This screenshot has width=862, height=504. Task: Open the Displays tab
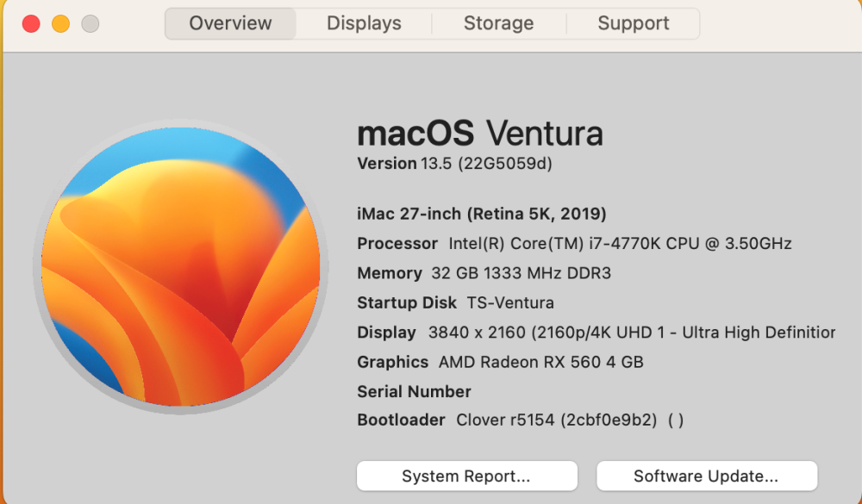pos(364,23)
